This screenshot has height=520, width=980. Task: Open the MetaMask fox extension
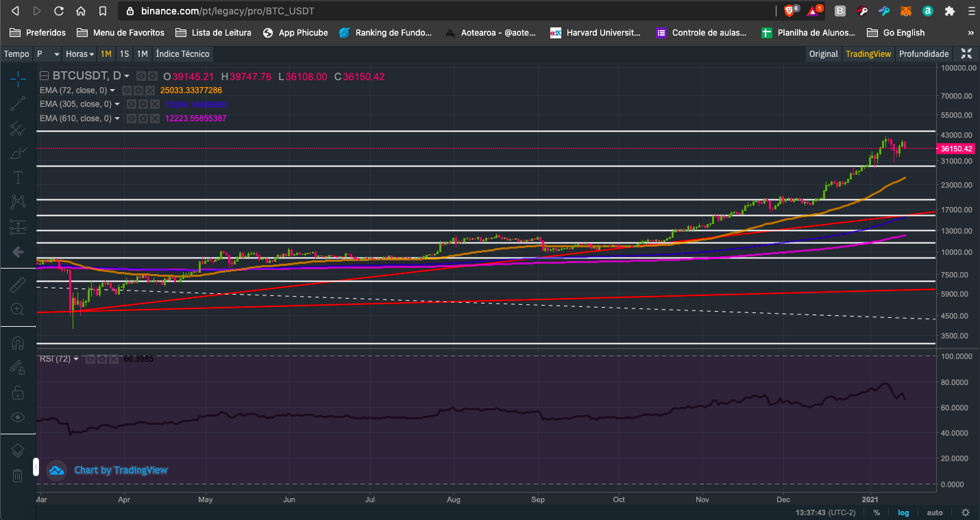click(906, 11)
